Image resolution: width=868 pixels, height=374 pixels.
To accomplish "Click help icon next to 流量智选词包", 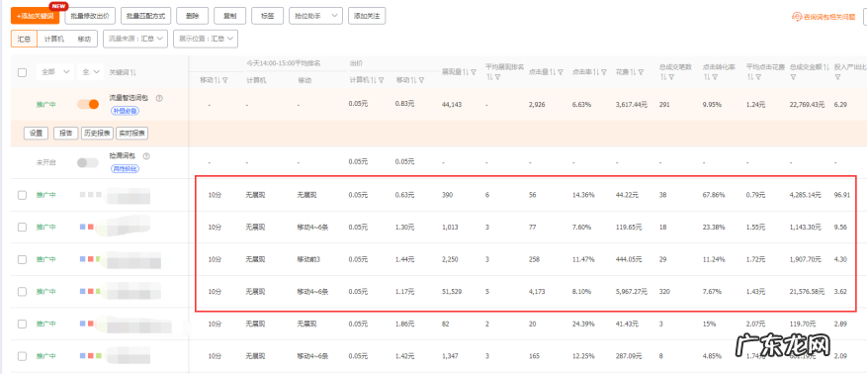I will (159, 99).
